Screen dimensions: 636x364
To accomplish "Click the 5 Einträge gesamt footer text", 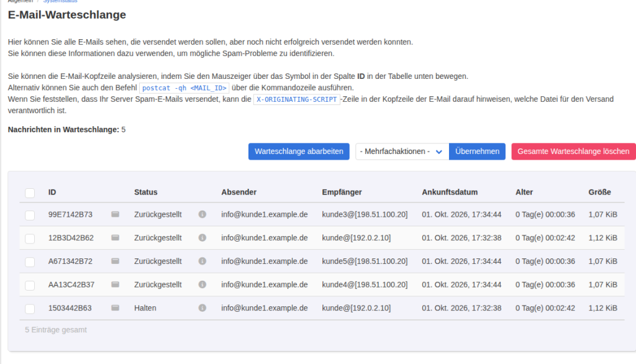I will coord(56,330).
